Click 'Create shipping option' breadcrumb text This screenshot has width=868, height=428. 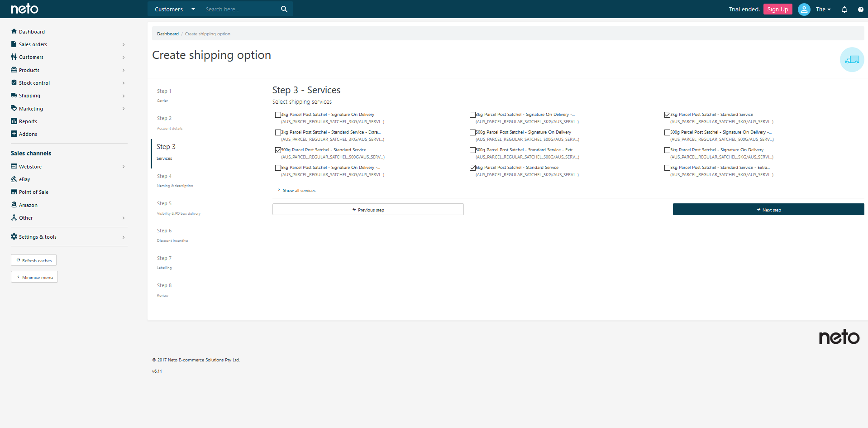(208, 34)
